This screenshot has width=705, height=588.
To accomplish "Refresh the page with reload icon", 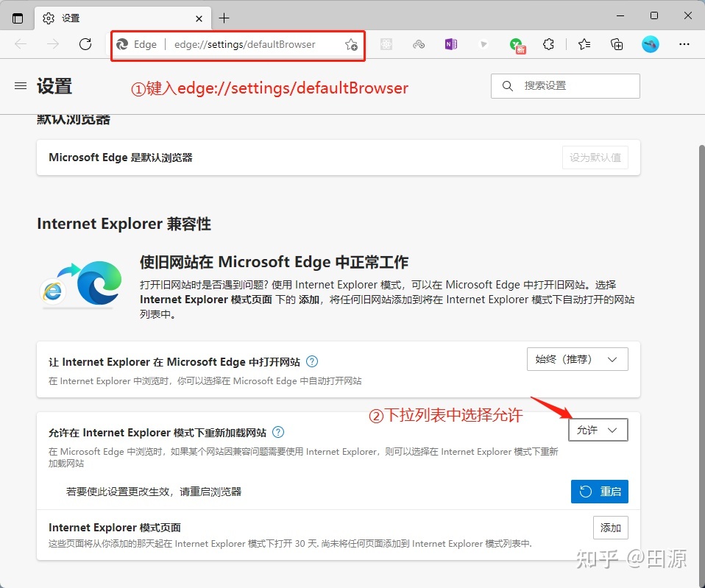I will pyautogui.click(x=85, y=44).
